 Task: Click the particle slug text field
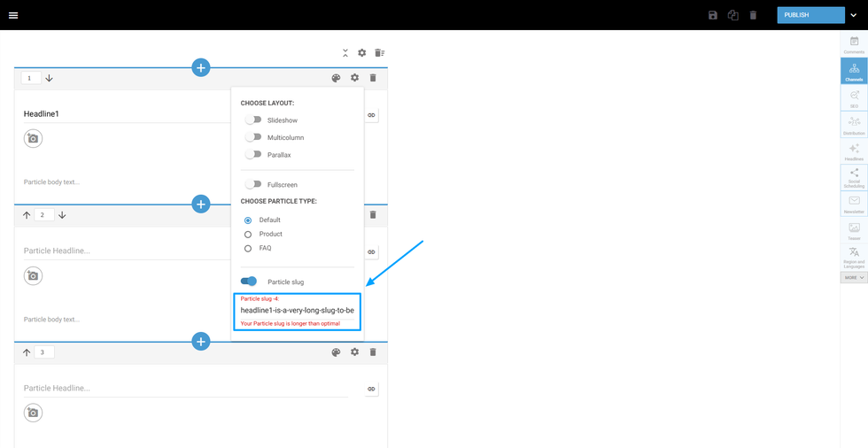[298, 311]
